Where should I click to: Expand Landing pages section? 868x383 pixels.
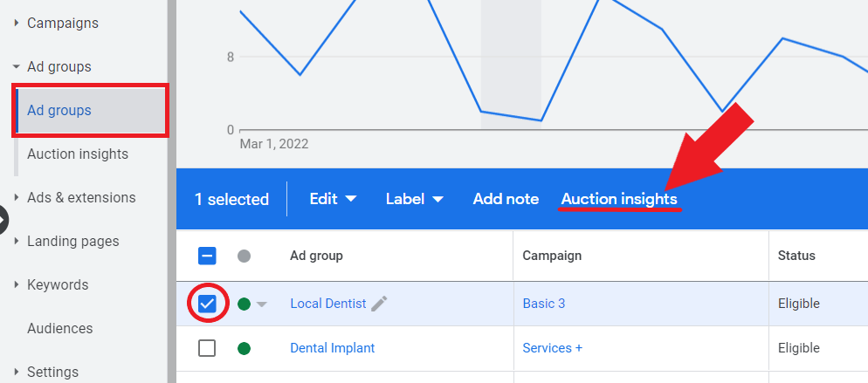[x=16, y=241]
